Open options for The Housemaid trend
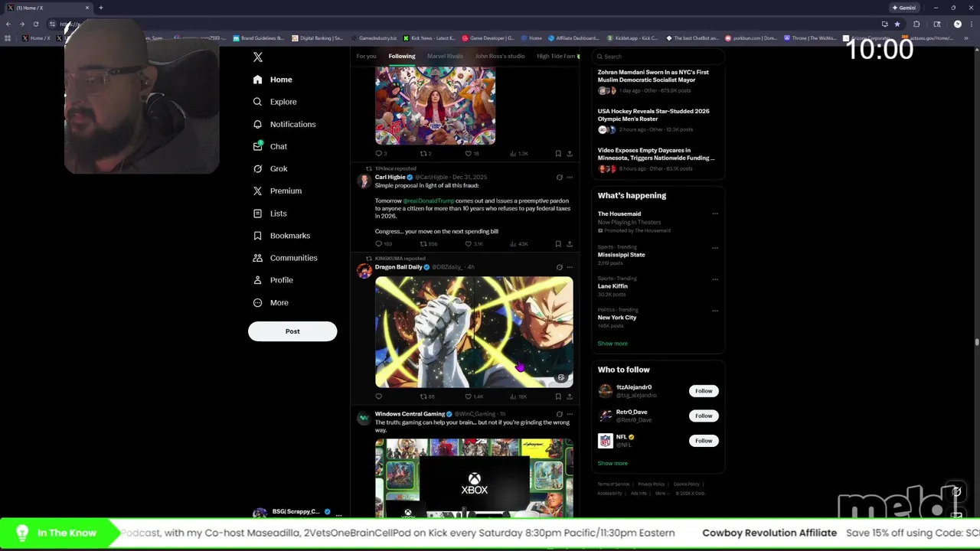 pos(715,214)
